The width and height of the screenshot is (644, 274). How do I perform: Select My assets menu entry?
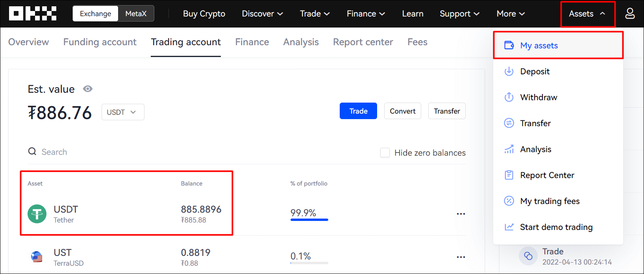click(x=558, y=45)
